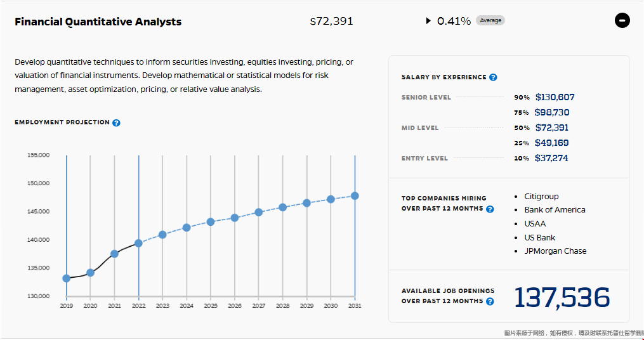Click the Average growth badge

click(490, 21)
